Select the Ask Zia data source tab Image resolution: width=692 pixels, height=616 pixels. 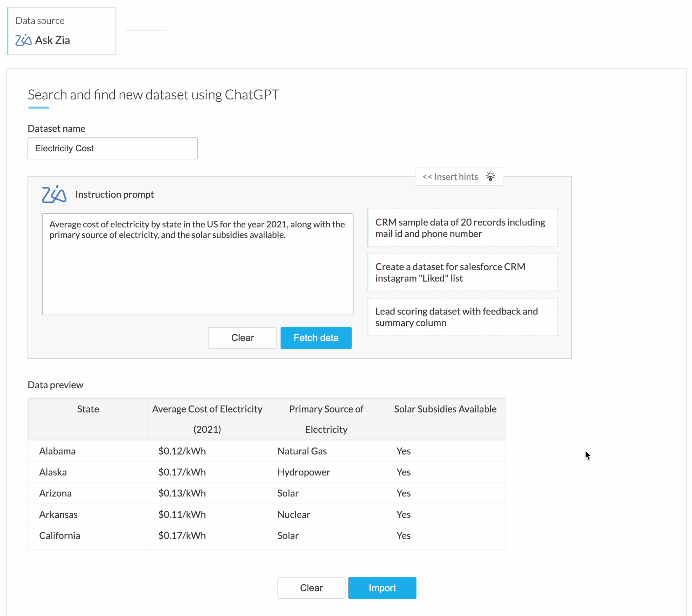(61, 31)
